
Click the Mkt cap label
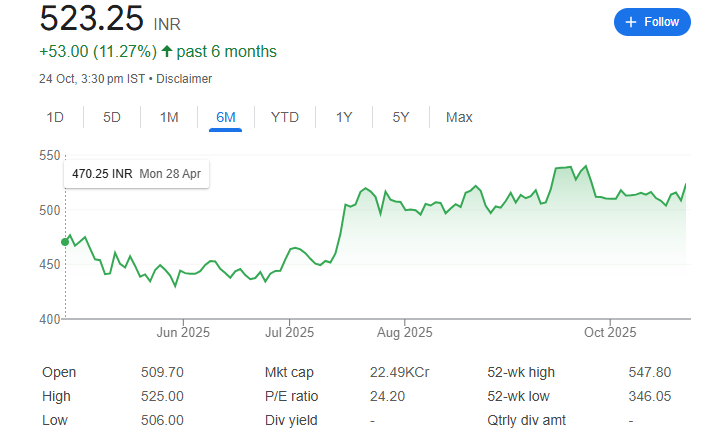[289, 372]
